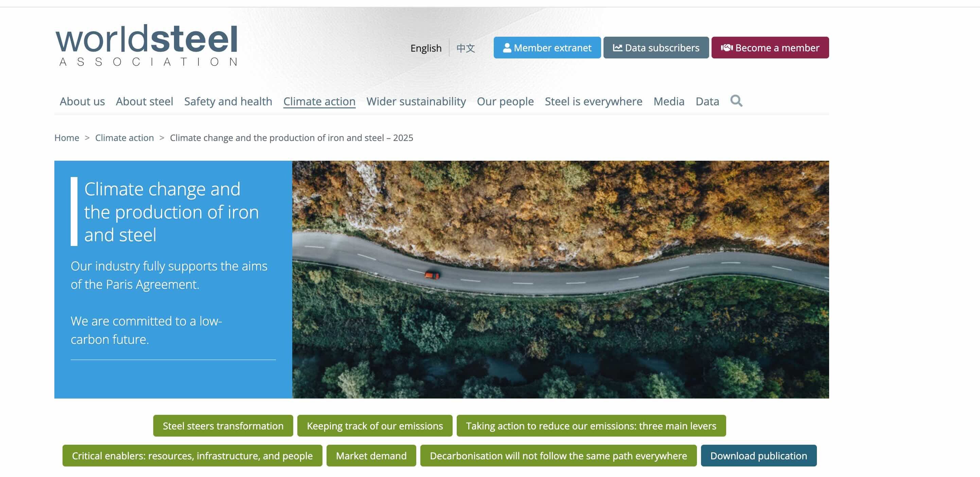980x477 pixels.
Task: Open Member extranet with user icon
Action: [547, 48]
